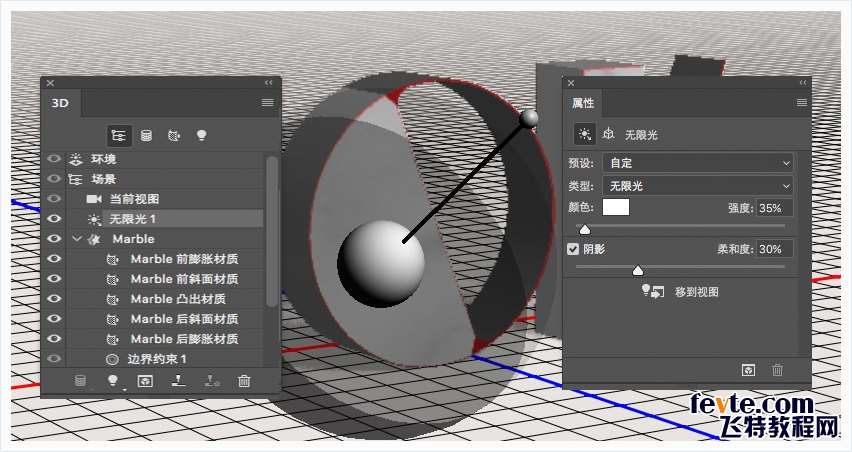Click the 3D panel vertical scrollbar
This screenshot has width=852, height=452.
272,233
